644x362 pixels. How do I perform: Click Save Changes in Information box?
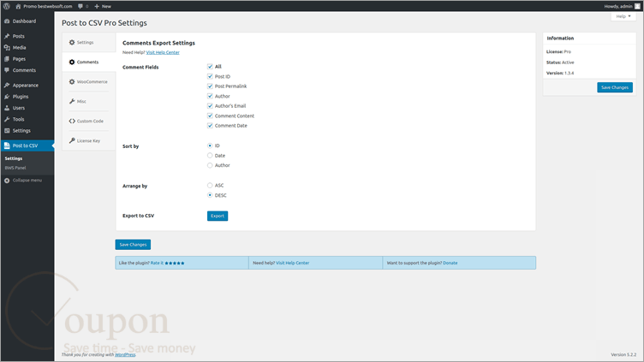614,87
